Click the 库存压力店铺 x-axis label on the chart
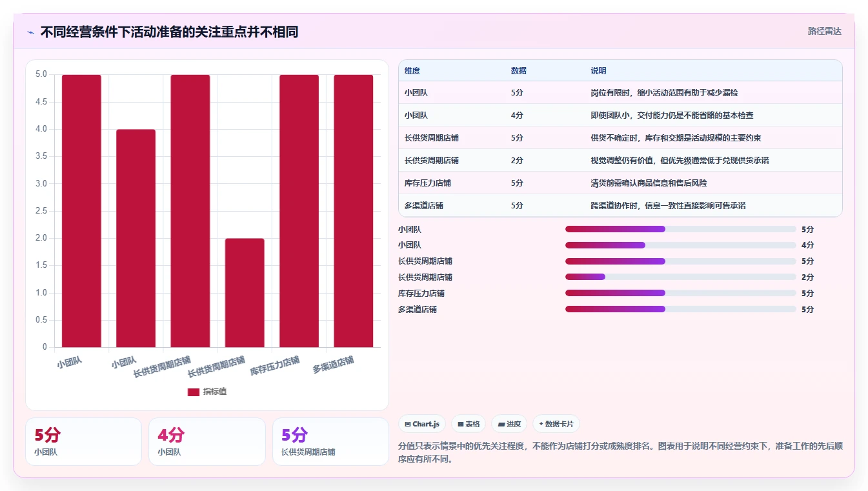Viewport: 868px width, 491px height. [x=275, y=366]
